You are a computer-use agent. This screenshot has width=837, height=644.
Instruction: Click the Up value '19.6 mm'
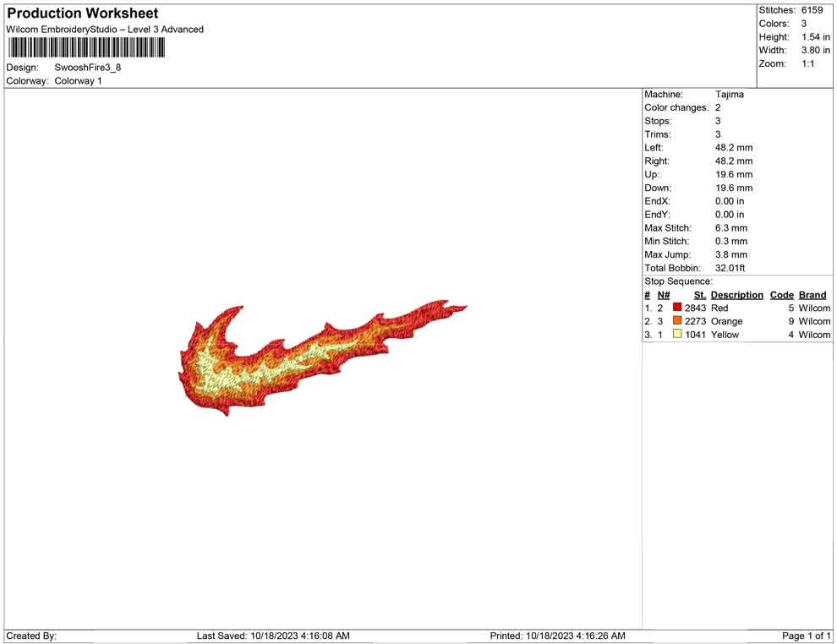pos(734,174)
